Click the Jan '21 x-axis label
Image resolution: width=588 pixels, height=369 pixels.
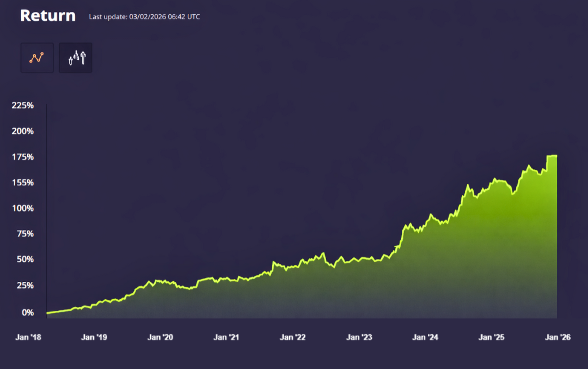pos(226,337)
